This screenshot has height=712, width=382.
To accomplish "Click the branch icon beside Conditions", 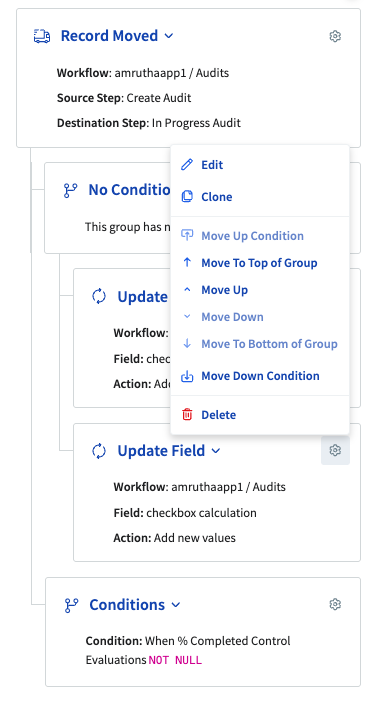I will click(71, 605).
